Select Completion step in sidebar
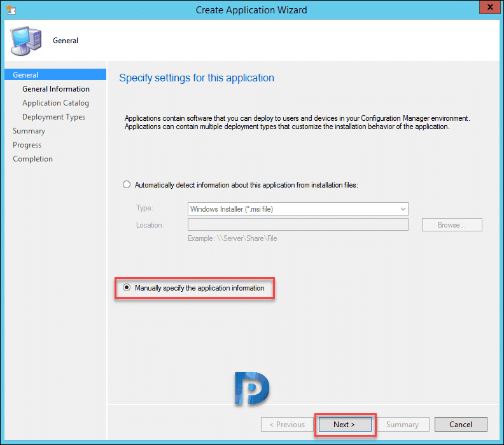The height and width of the screenshot is (445, 504). pyautogui.click(x=33, y=159)
